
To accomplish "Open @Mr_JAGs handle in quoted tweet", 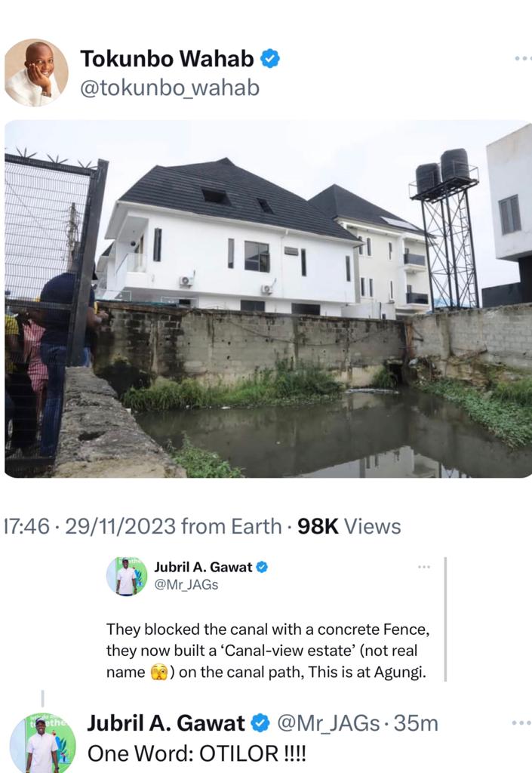I will (186, 584).
